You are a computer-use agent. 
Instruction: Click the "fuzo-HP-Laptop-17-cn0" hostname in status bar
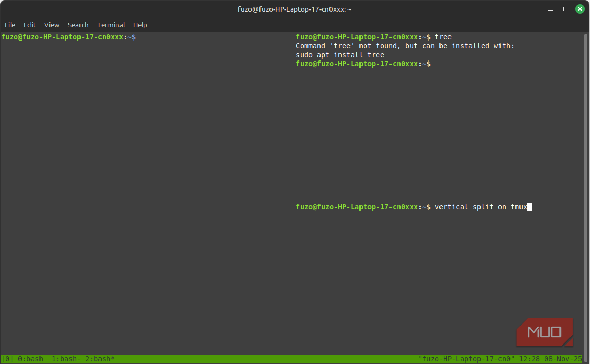[466, 359]
